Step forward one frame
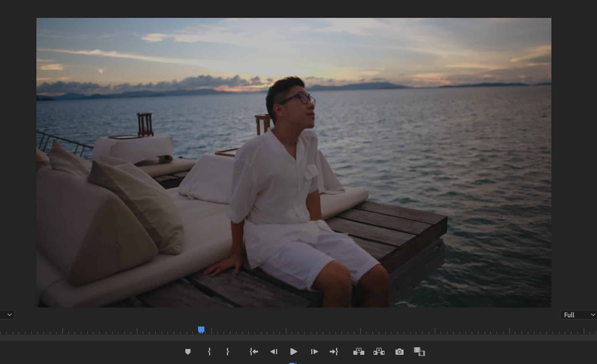The height and width of the screenshot is (364, 597). [x=314, y=352]
